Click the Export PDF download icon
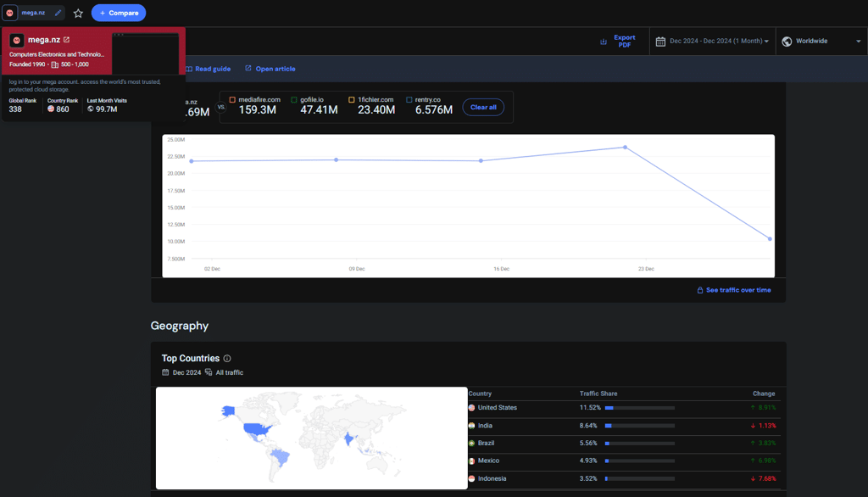This screenshot has height=497, width=868. point(604,42)
